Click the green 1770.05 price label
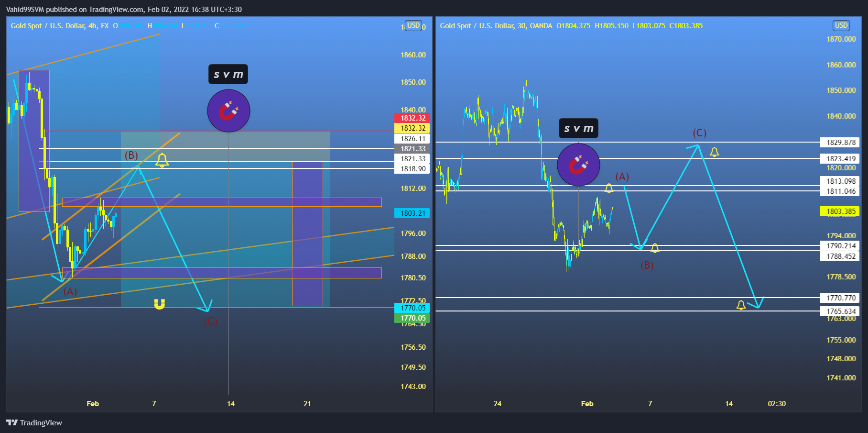The image size is (868, 433). tap(412, 318)
